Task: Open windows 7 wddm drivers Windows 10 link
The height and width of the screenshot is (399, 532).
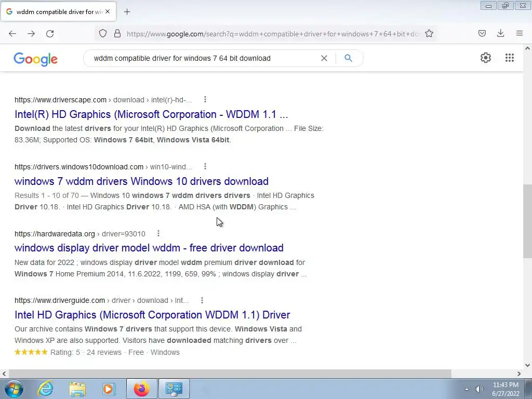Action: coord(141,181)
